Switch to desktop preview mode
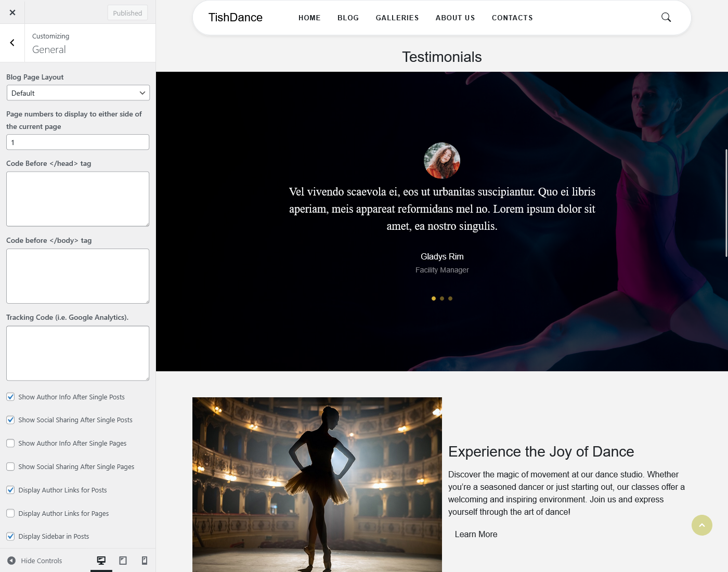This screenshot has width=728, height=572. tap(101, 561)
